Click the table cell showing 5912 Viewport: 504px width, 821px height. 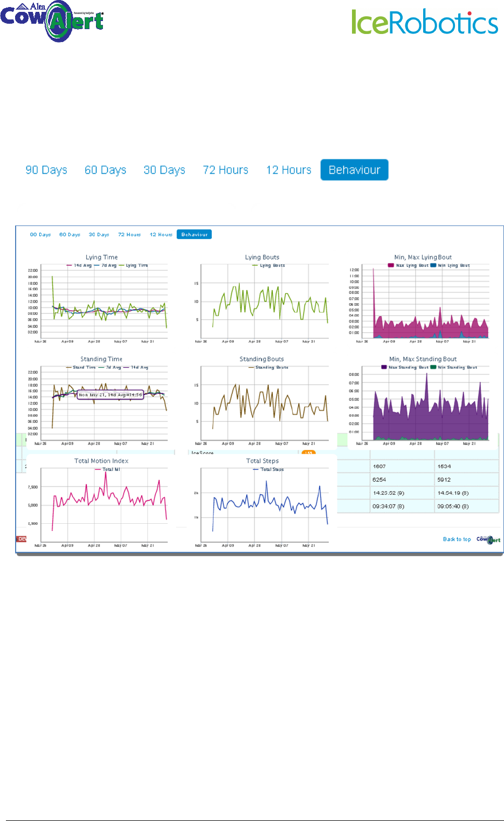467,480
